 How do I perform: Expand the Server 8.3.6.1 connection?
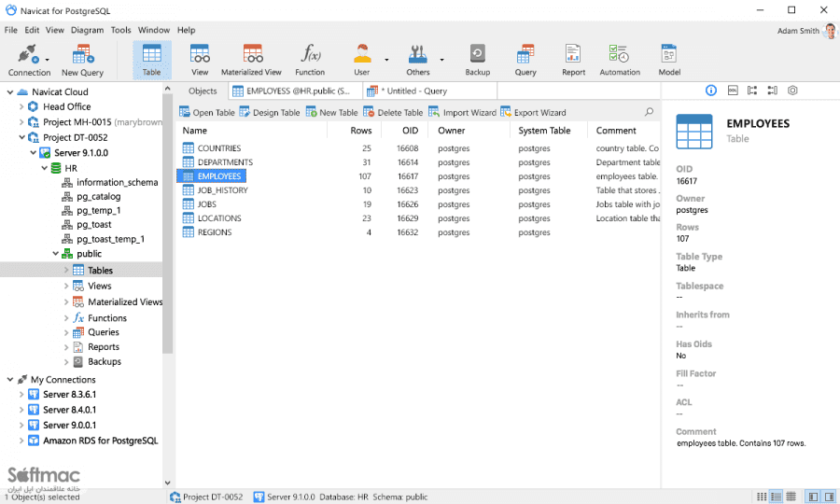click(21, 395)
